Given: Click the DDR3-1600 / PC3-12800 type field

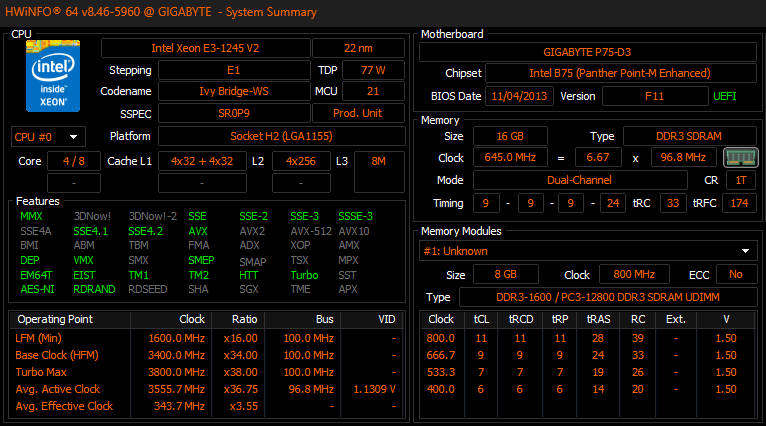Looking at the screenshot, I should [608, 297].
